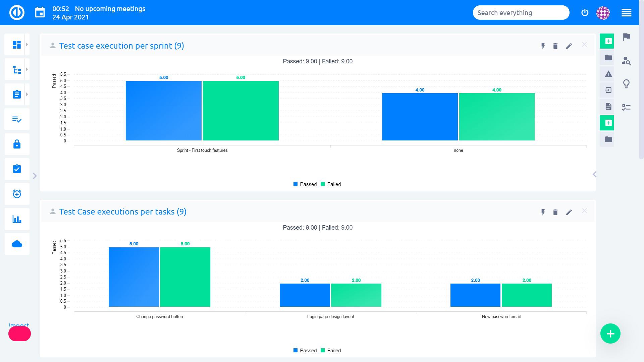Click the Search everything field
This screenshot has width=644, height=362.
(521, 13)
